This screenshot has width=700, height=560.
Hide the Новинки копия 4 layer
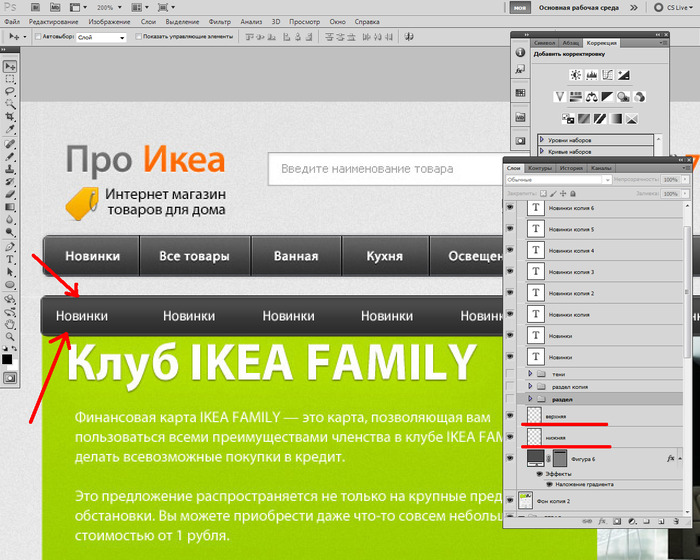(510, 250)
